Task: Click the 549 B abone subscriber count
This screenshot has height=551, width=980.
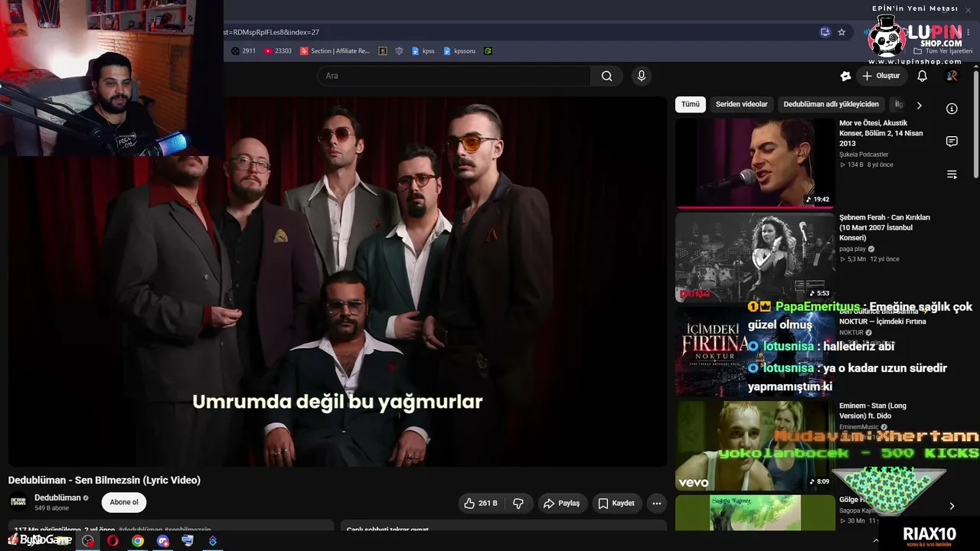Action: click(51, 508)
